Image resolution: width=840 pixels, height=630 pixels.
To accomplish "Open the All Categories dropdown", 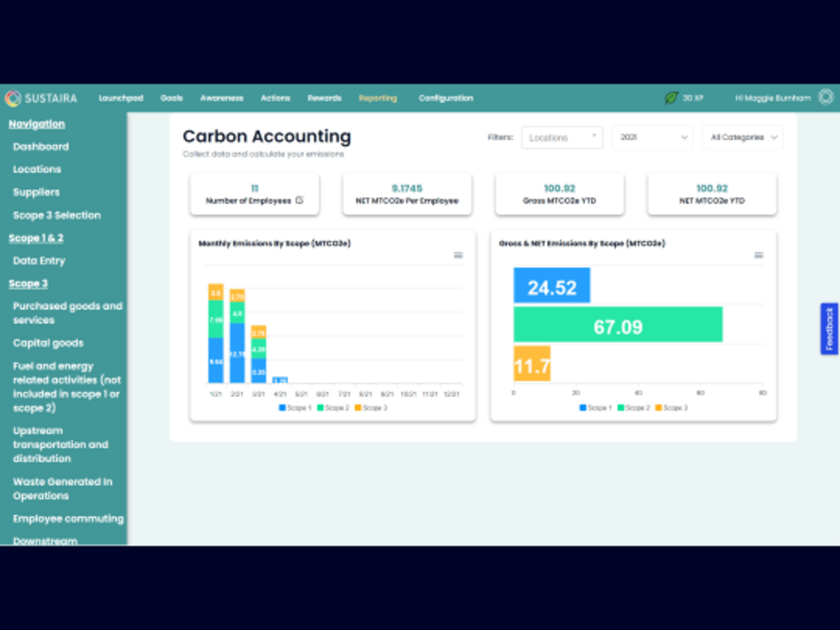I will 743,137.
